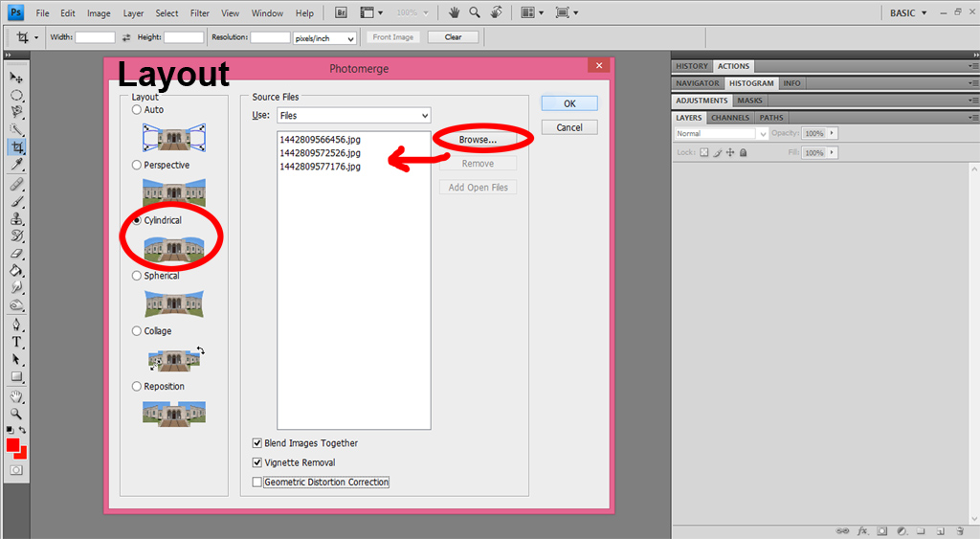Click Rotate View icon in application bar
980x539 pixels.
point(497,12)
